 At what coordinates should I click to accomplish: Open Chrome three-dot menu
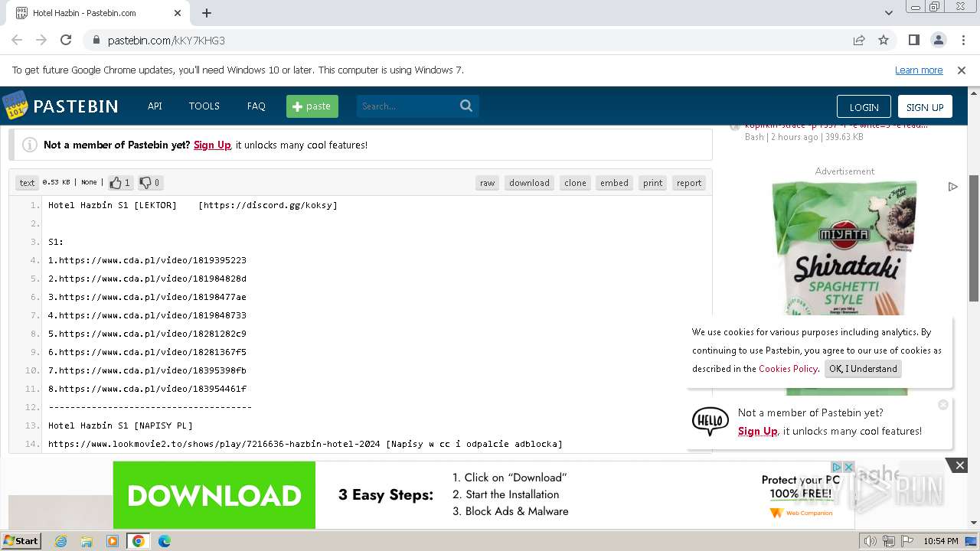point(963,41)
